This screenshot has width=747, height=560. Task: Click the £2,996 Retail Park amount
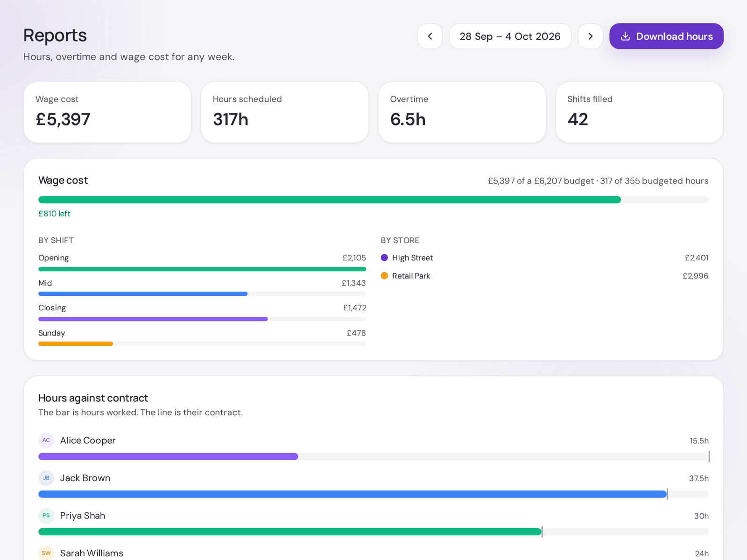[695, 276]
